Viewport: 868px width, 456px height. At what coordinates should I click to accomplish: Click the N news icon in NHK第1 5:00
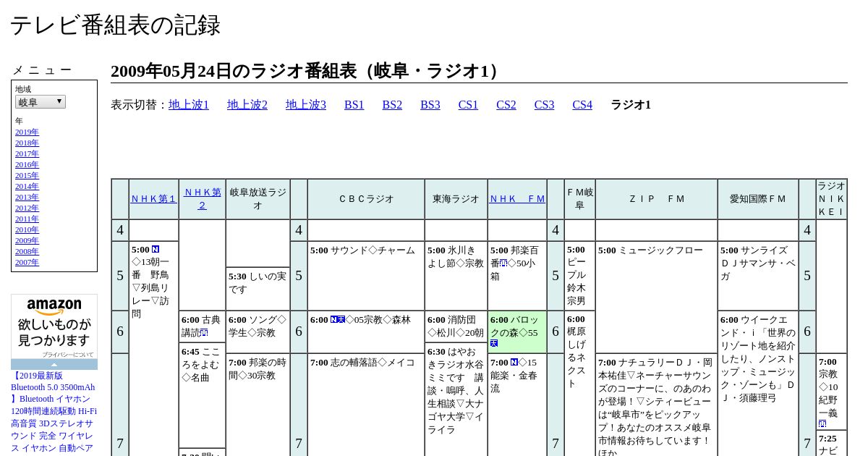(x=156, y=250)
